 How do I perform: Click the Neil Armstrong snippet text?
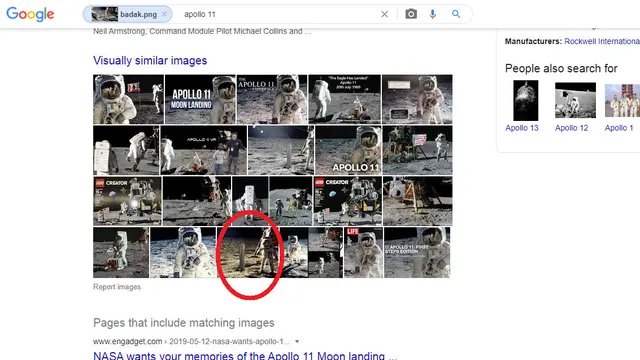click(202, 31)
